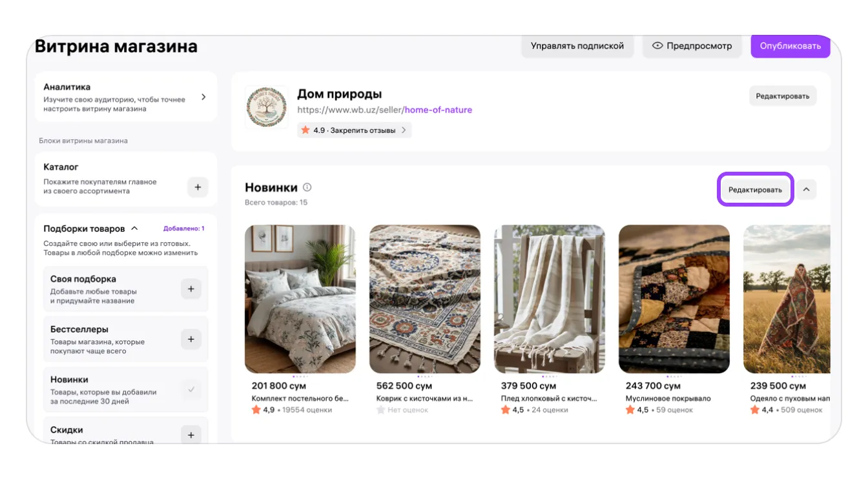The image size is (868, 479).
Task: Open the bedding set product thumbnail
Action: (300, 299)
